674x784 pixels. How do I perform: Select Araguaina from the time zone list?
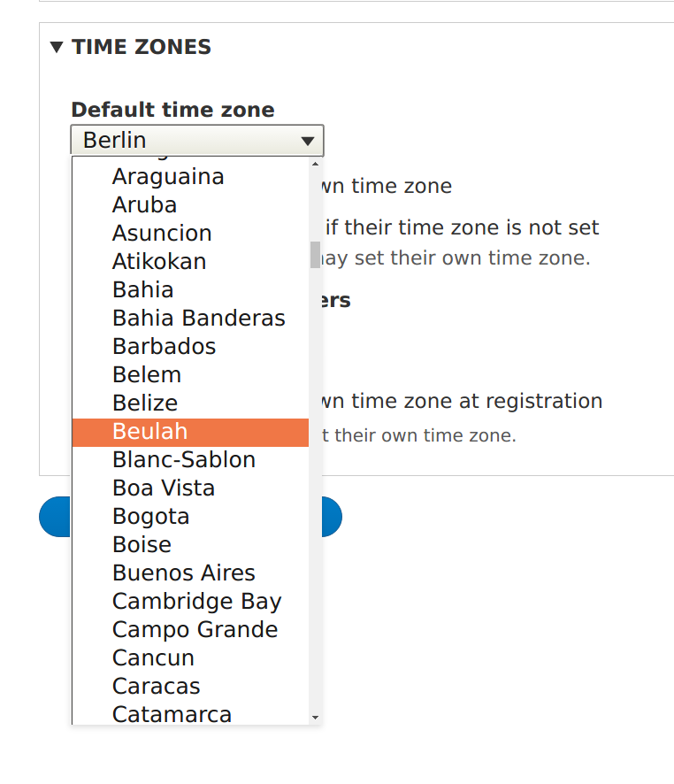click(168, 176)
